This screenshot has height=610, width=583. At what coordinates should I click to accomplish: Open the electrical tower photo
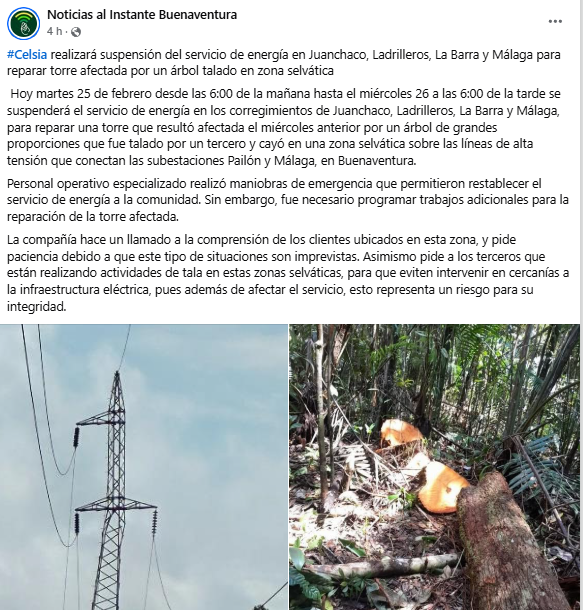144,467
